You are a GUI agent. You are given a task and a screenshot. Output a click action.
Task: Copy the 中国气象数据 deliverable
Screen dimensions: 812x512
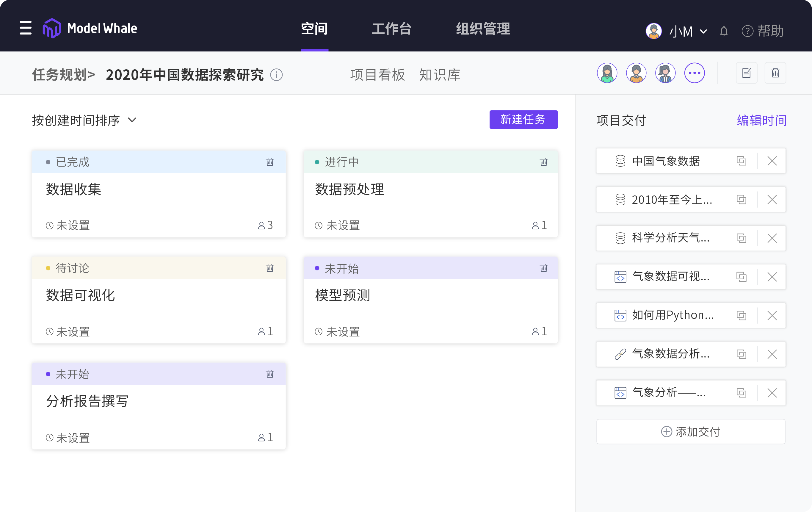(741, 161)
